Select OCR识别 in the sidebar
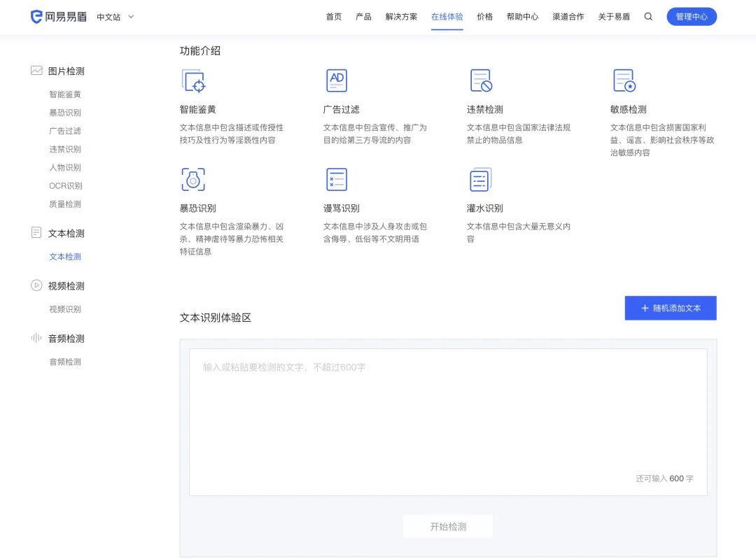Viewport: 756px width, 559px height. coord(64,185)
